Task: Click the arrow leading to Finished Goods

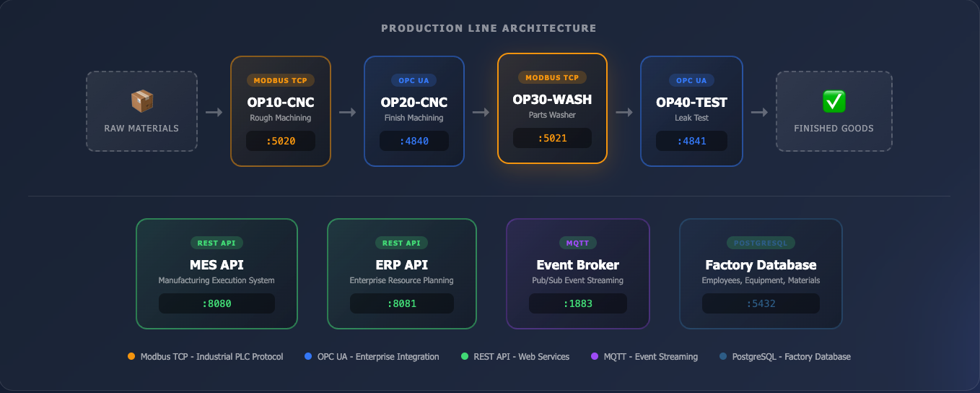Action: (759, 112)
